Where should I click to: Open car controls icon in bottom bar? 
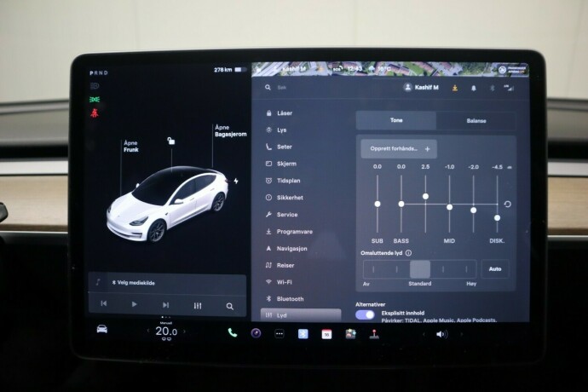coord(102,329)
